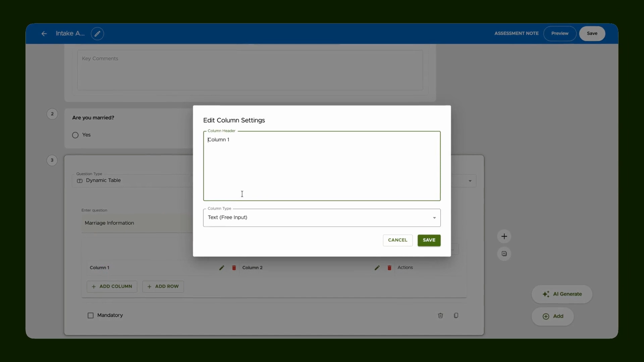Click the add section icon below plus
644x362 pixels.
pos(504,254)
